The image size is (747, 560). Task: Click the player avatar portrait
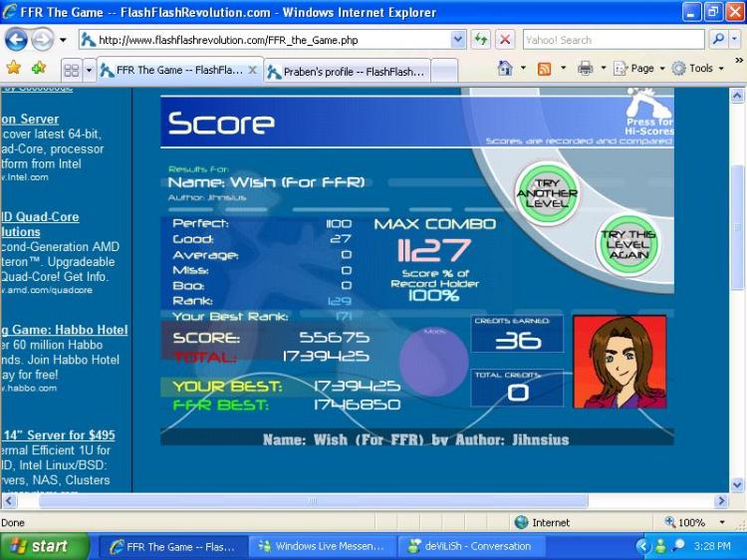[620, 362]
